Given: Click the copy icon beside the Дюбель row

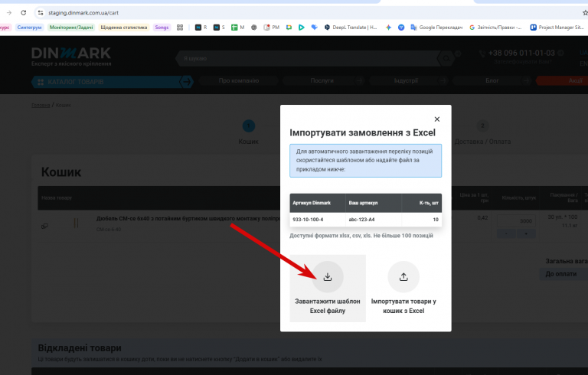Looking at the screenshot, I should [x=44, y=226].
